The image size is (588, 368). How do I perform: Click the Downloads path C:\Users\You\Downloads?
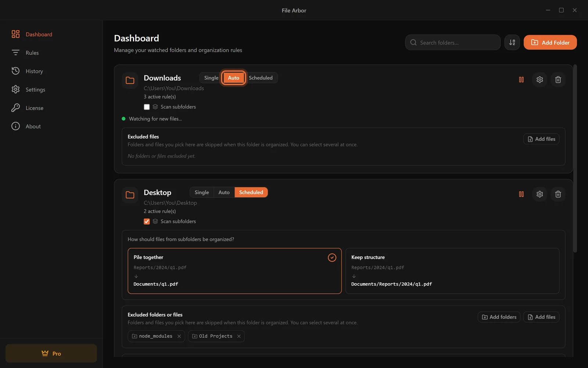[174, 88]
